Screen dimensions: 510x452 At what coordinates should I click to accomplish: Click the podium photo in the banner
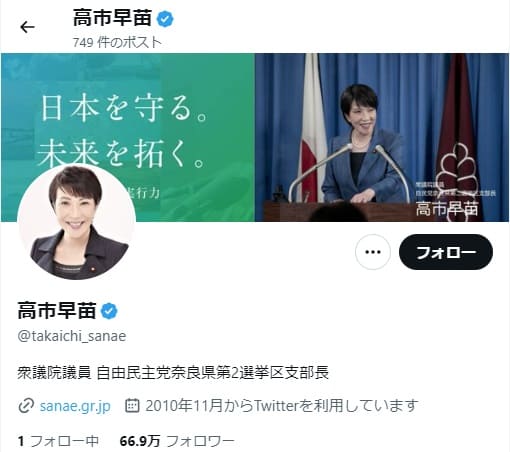[x=382, y=137]
